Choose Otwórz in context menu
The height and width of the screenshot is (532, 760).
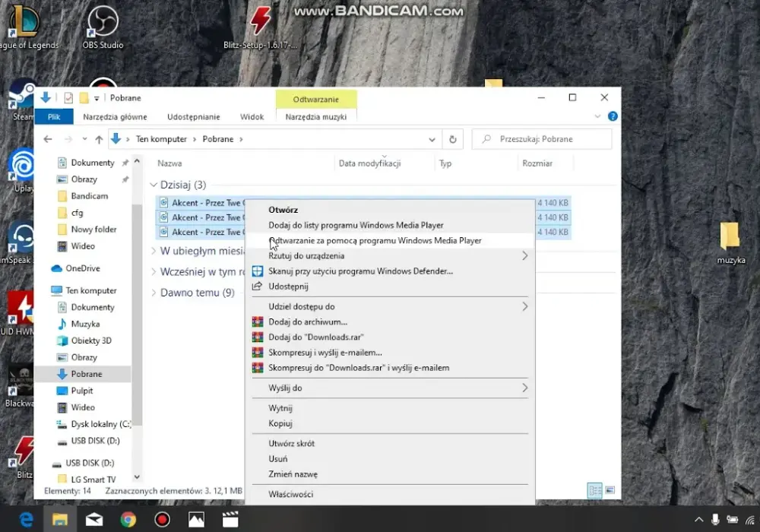[x=390, y=210]
